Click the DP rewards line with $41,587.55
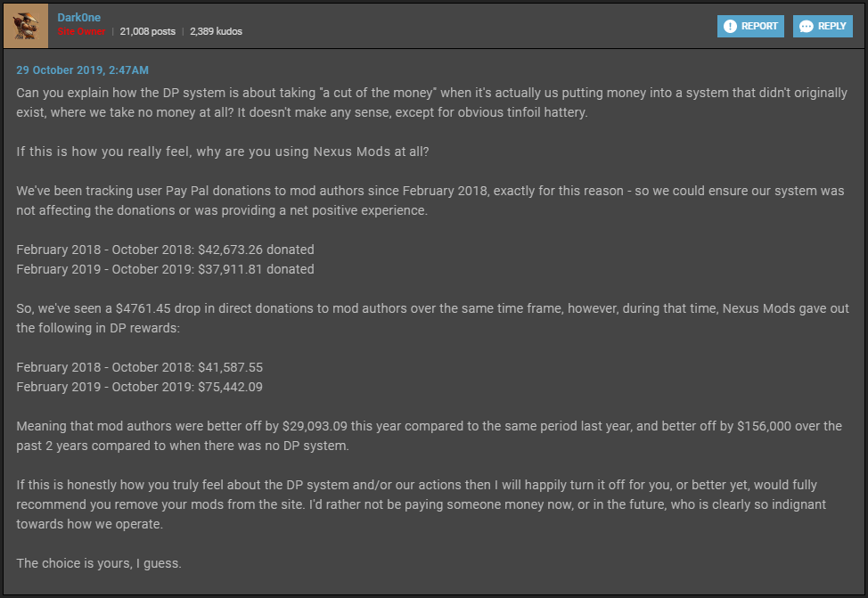The width and height of the screenshot is (868, 598). (x=140, y=367)
